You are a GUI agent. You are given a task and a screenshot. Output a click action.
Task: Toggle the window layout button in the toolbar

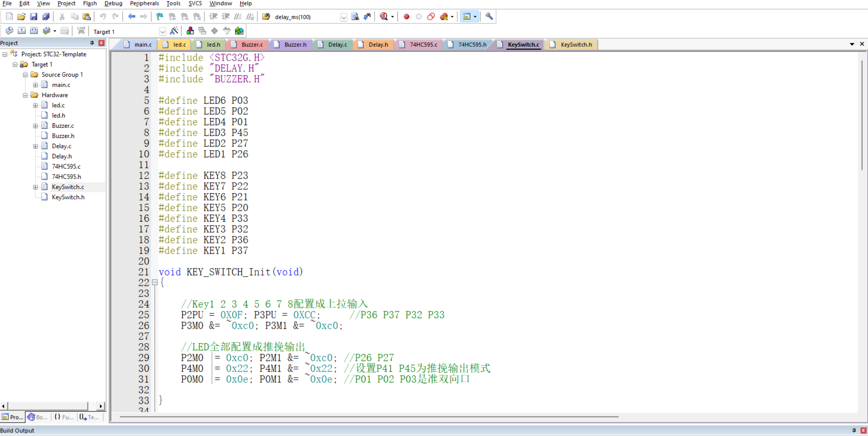tap(467, 17)
